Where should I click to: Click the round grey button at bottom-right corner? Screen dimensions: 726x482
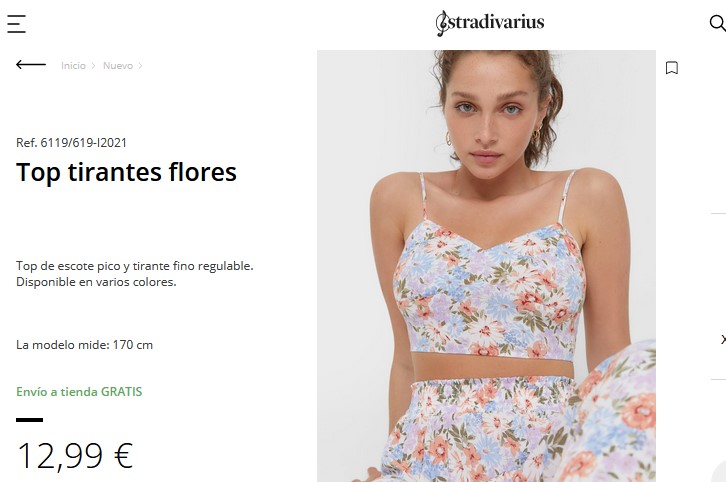pyautogui.click(x=718, y=473)
